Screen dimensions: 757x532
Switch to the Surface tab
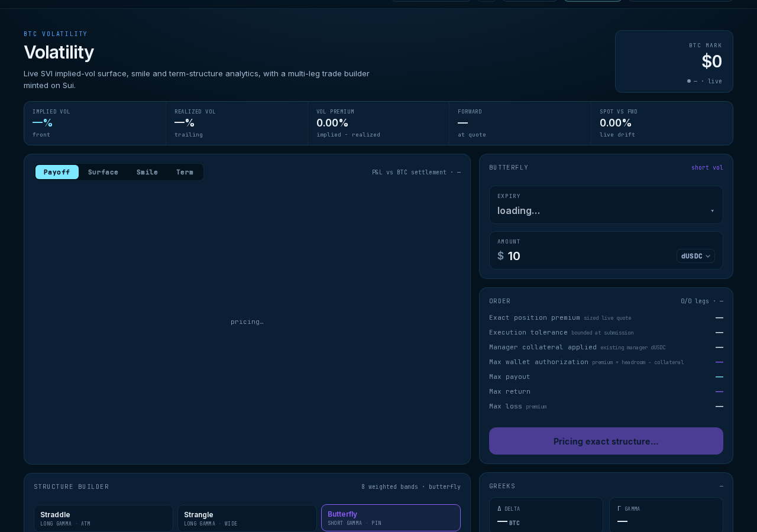(x=103, y=172)
